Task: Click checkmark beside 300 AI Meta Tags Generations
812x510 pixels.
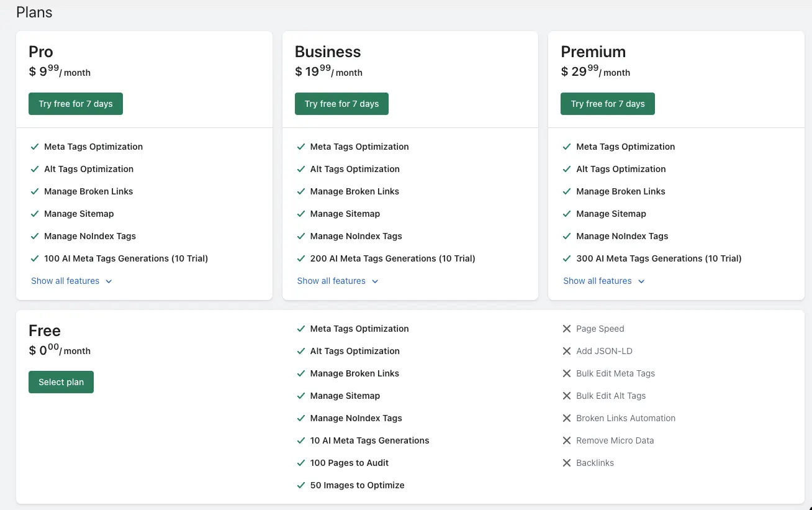Action: 567,258
